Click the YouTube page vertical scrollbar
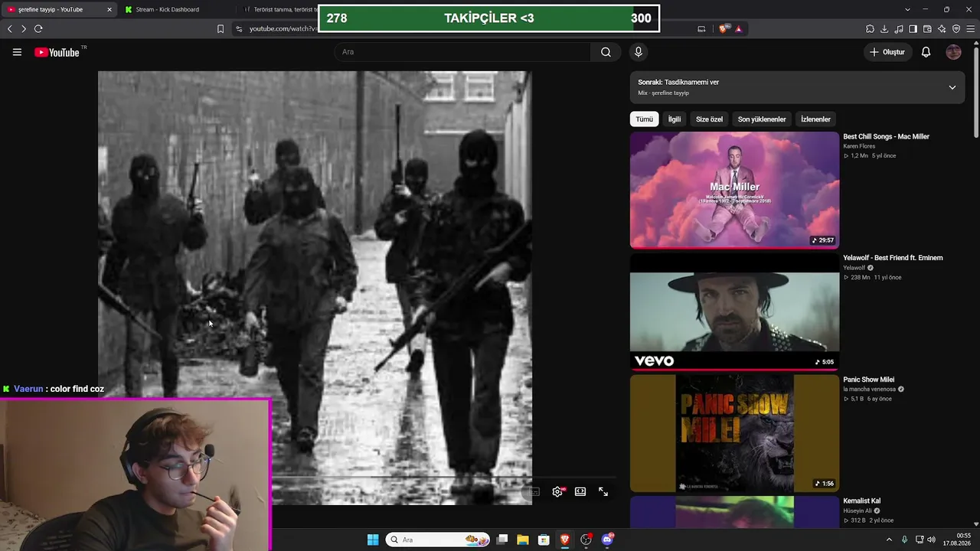This screenshot has width=980, height=551. pos(975,92)
